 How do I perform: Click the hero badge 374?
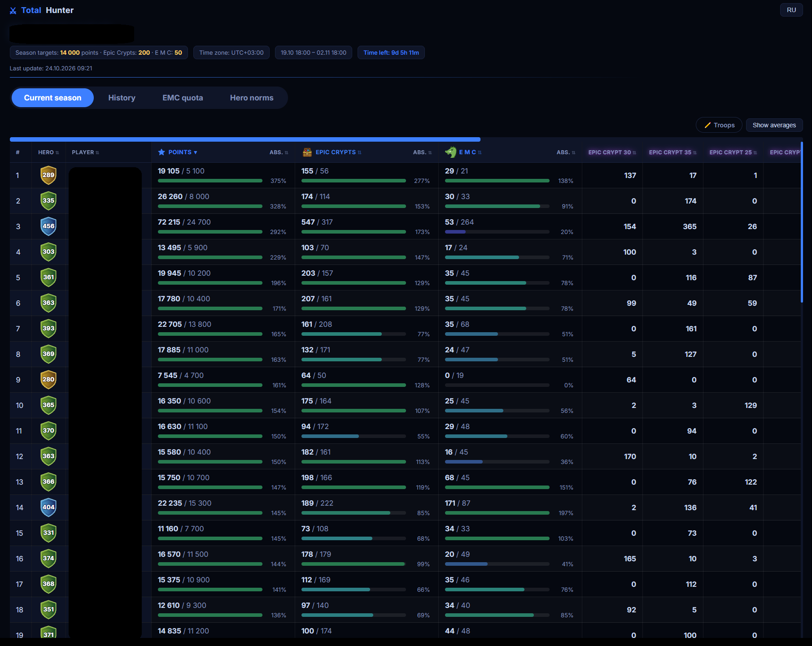tap(48, 558)
